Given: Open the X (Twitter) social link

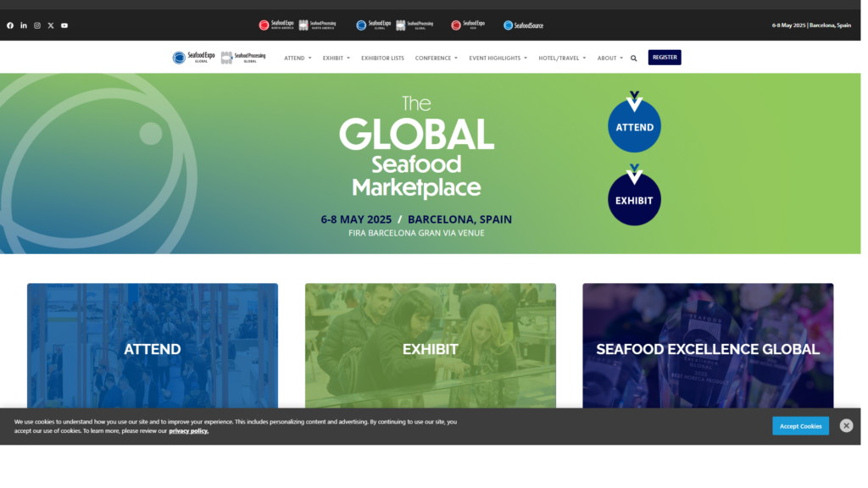Looking at the screenshot, I should point(51,25).
